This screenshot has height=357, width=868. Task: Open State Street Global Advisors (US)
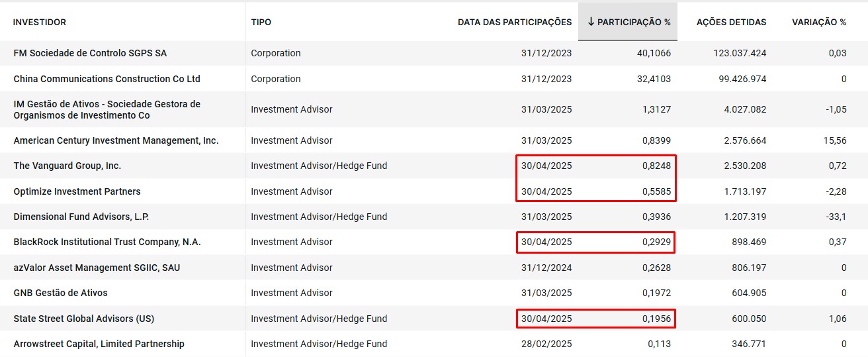tap(83, 319)
